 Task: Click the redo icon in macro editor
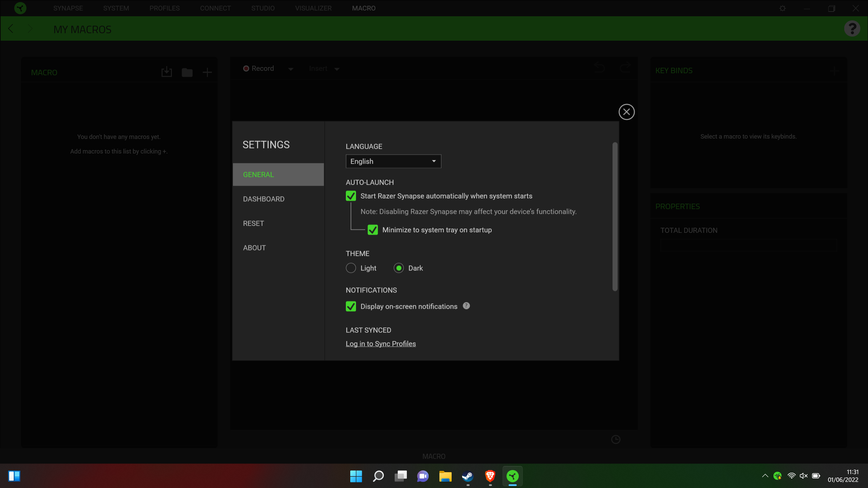(x=625, y=68)
